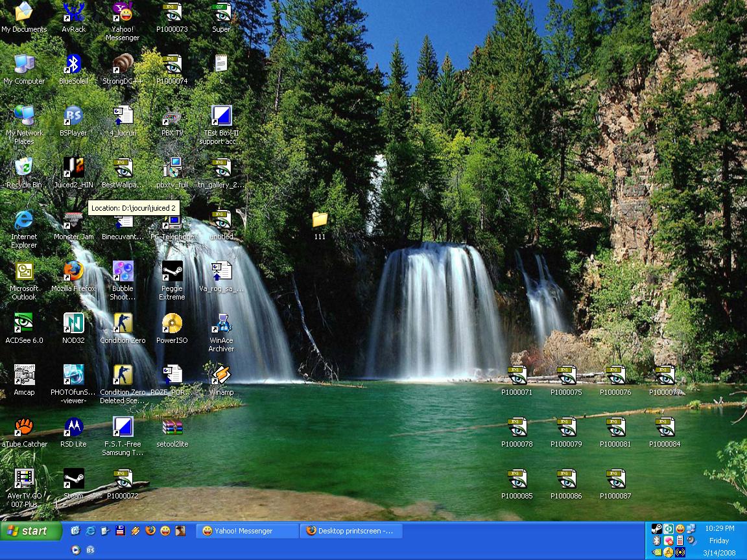The height and width of the screenshot is (560, 747).
Task: Select the P1000087 image file
Action: [x=615, y=480]
